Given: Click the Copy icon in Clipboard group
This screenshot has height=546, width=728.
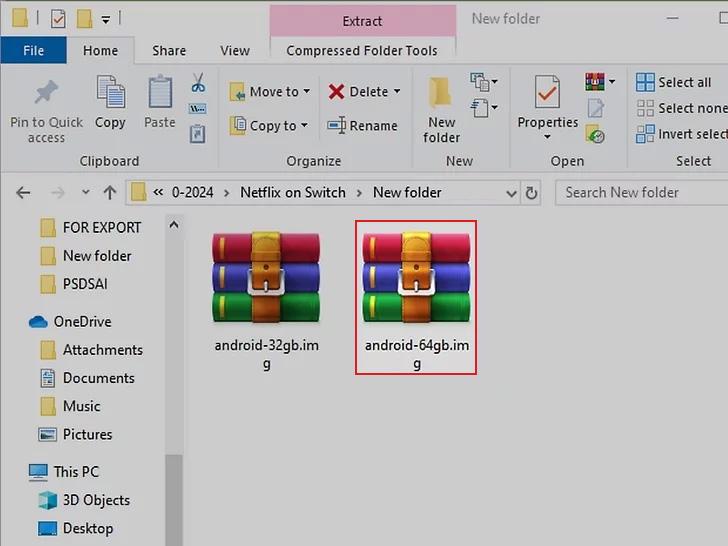Looking at the screenshot, I should click(110, 92).
